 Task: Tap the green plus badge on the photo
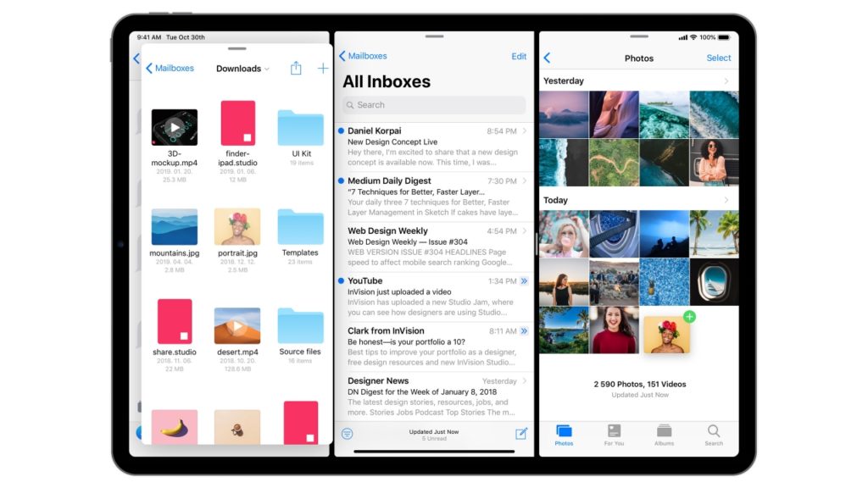[690, 316]
